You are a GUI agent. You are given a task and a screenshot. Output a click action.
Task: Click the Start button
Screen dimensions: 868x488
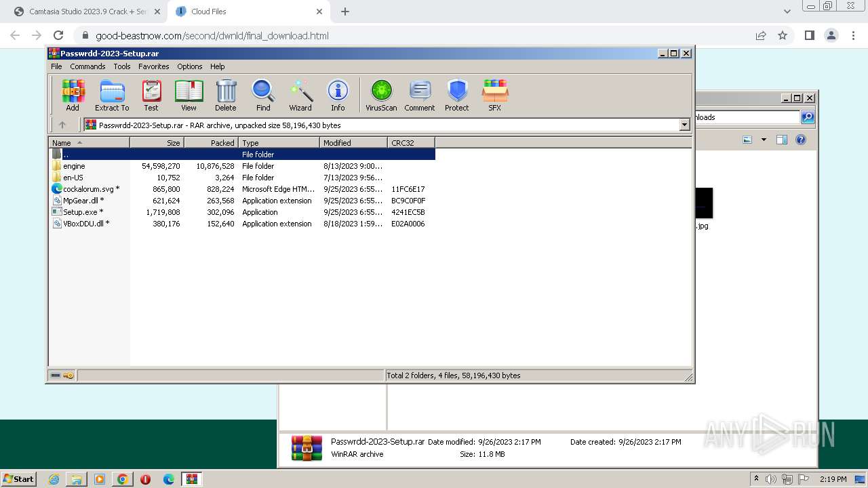coord(18,479)
